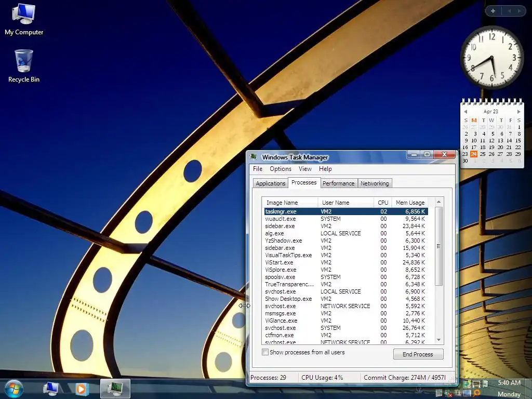This screenshot has width=532, height=399.
Task: Go to the next sidebar gadget page
Action: tap(519, 11)
